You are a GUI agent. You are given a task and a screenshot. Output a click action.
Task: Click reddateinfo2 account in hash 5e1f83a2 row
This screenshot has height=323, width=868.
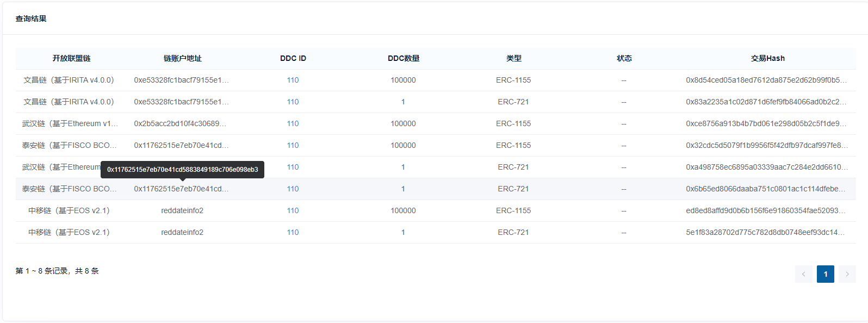click(x=182, y=232)
